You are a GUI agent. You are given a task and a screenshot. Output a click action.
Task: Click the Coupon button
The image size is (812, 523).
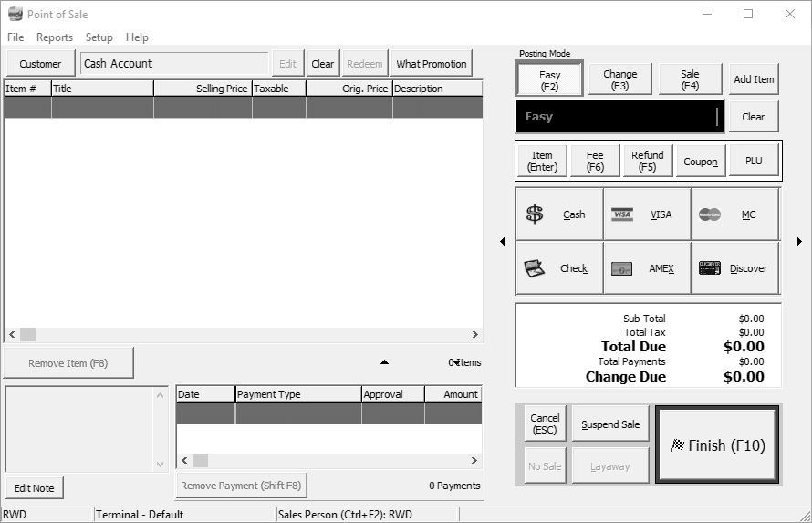700,162
